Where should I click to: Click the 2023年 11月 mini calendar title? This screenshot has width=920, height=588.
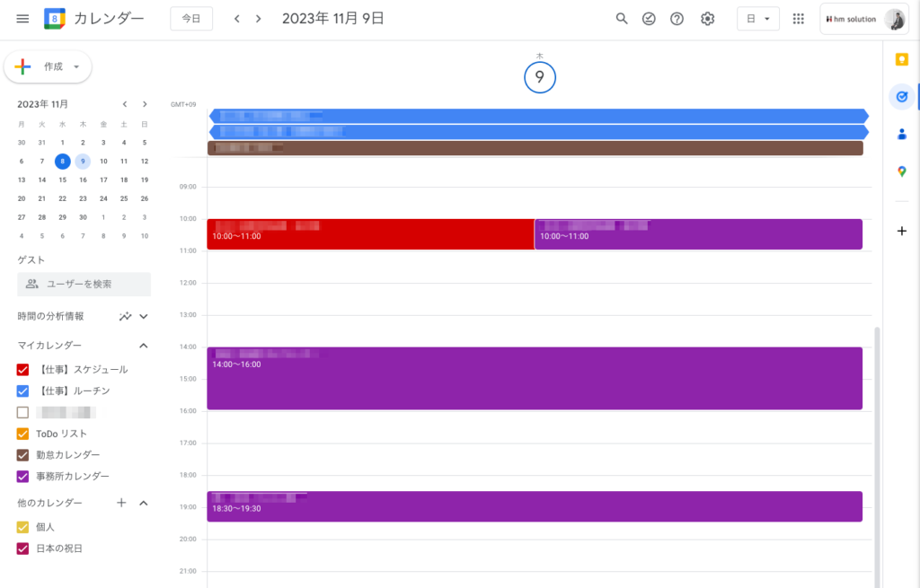point(42,104)
